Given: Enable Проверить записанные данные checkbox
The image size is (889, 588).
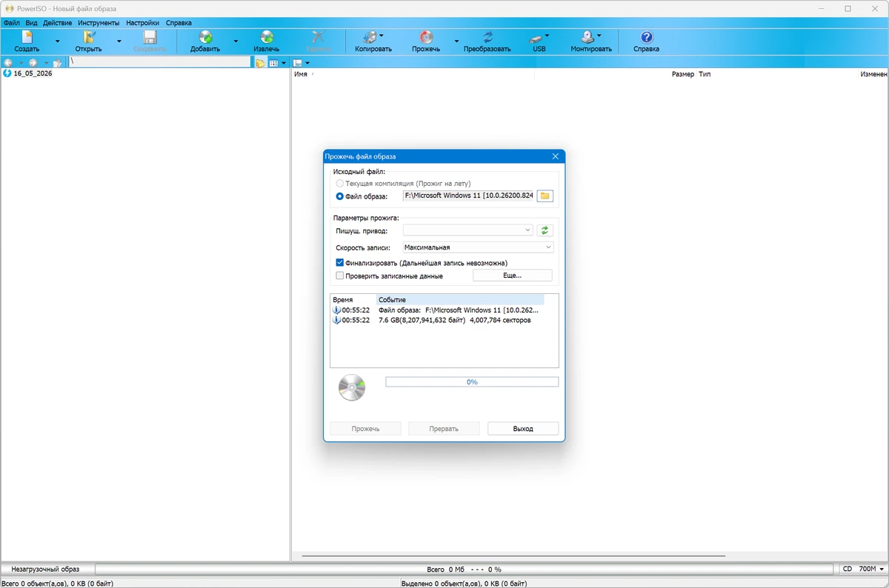Looking at the screenshot, I should (x=340, y=275).
